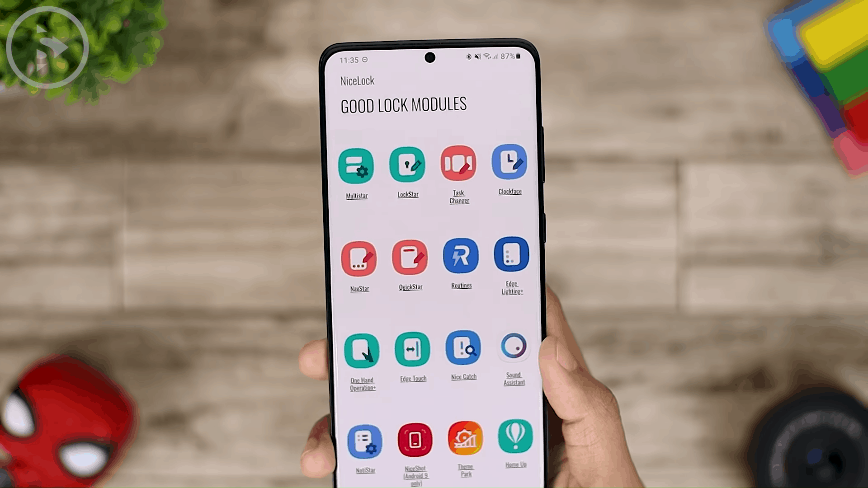Screen dimensions: 868x488
Task: Open Home Up module
Action: point(514,440)
